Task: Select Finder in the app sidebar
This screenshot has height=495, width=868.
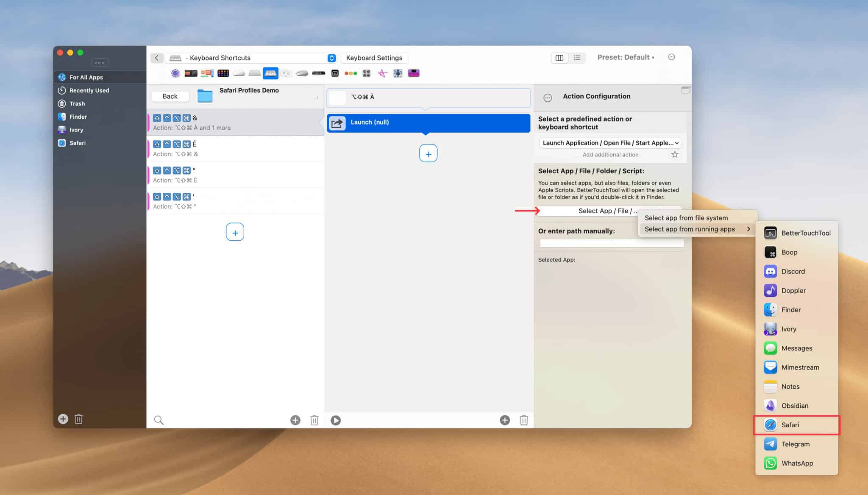Action: [100, 117]
